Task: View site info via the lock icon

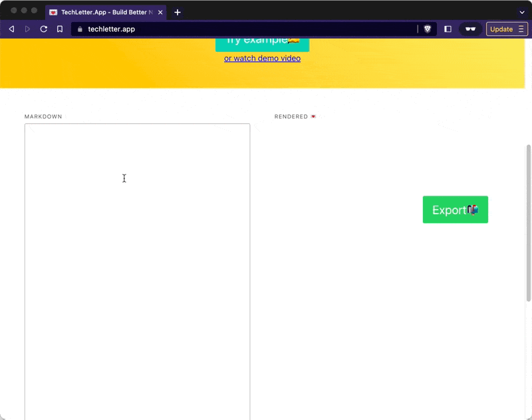Action: coord(80,29)
